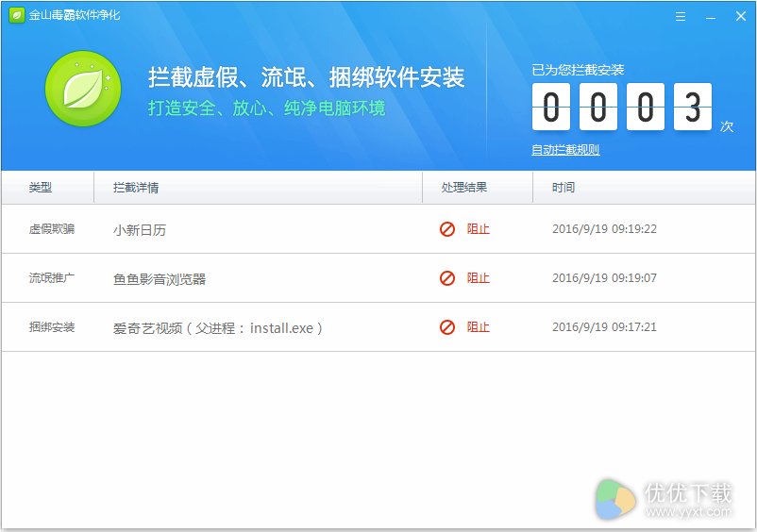Click timestamp 2016/9/19 09:19:07
The height and width of the screenshot is (532, 757).
[604, 278]
